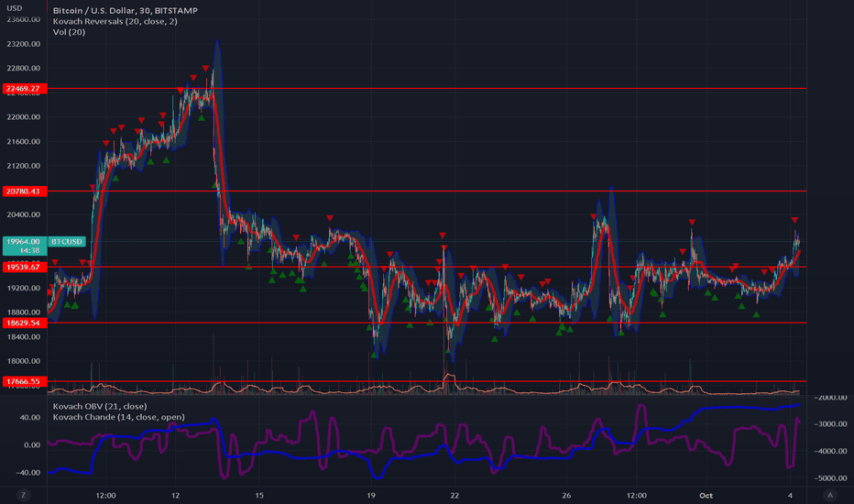Viewport: 854px width, 504px height.
Task: Click the Oct date on the time axis
Action: 706,495
